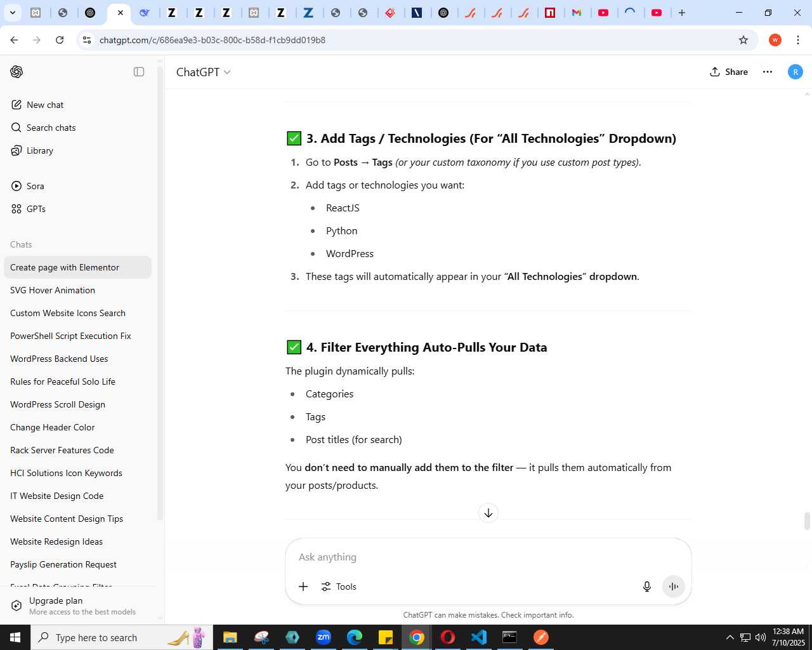Image resolution: width=812 pixels, height=650 pixels.
Task: Open Microsoft Edge from the taskbar
Action: [355, 637]
